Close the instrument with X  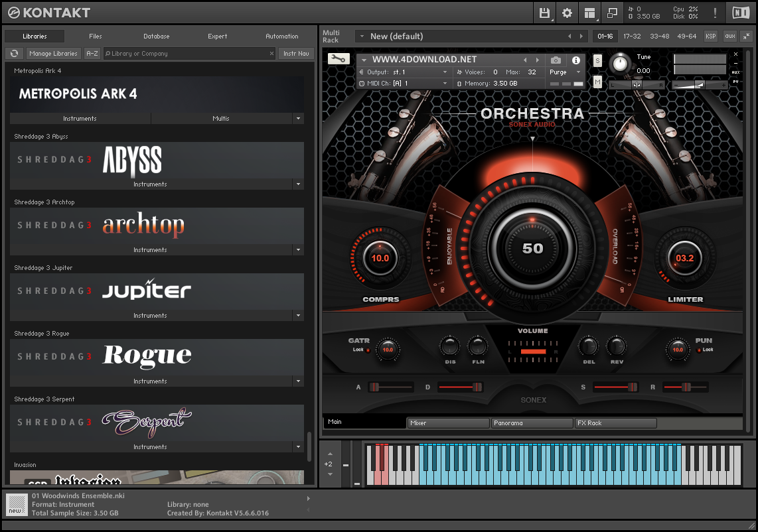pos(735,54)
